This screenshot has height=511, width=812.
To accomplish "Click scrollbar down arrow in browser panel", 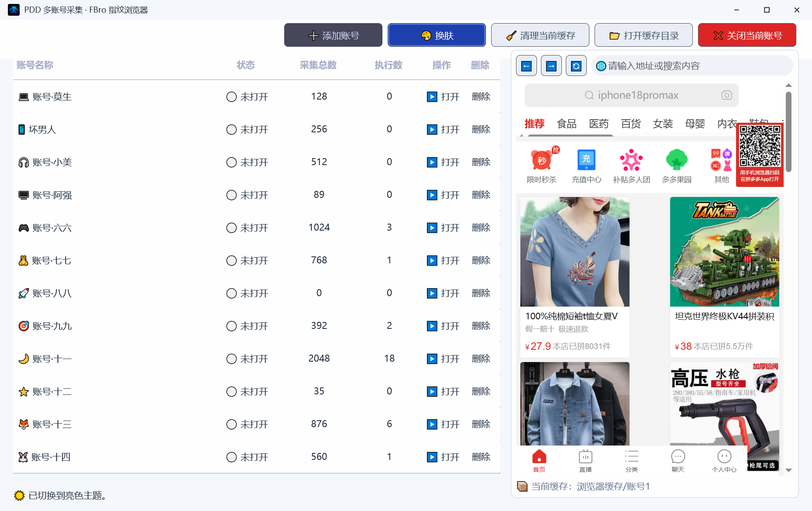I will [x=788, y=470].
